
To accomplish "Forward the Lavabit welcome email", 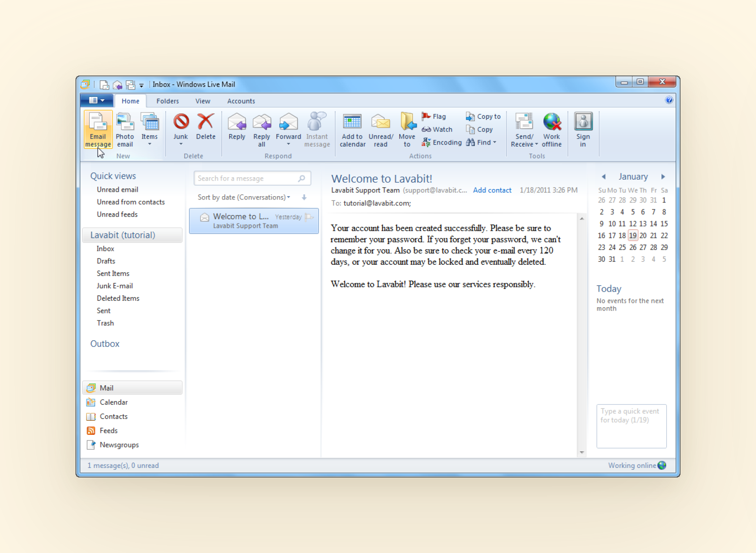I will tap(288, 129).
